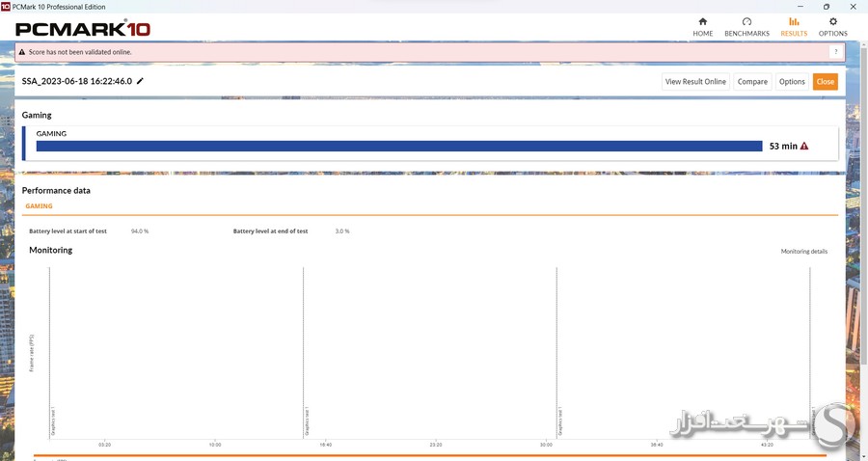Click the 30:00 time axis label

[x=546, y=445]
